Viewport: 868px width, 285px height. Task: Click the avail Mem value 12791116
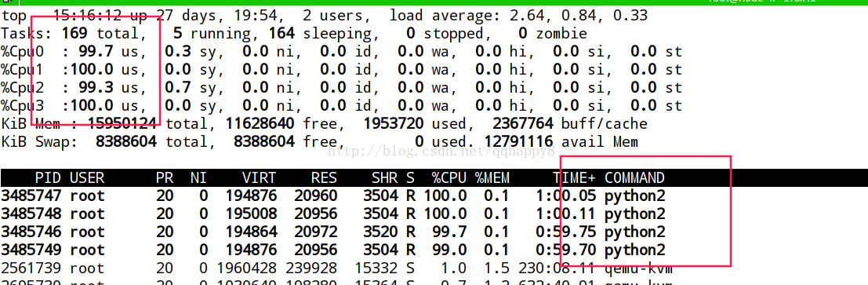pyautogui.click(x=519, y=141)
